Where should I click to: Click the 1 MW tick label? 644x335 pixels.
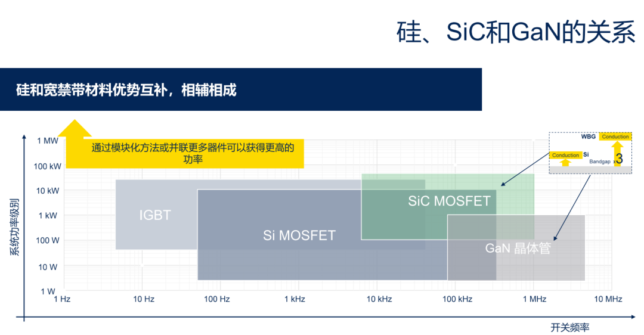click(48, 141)
